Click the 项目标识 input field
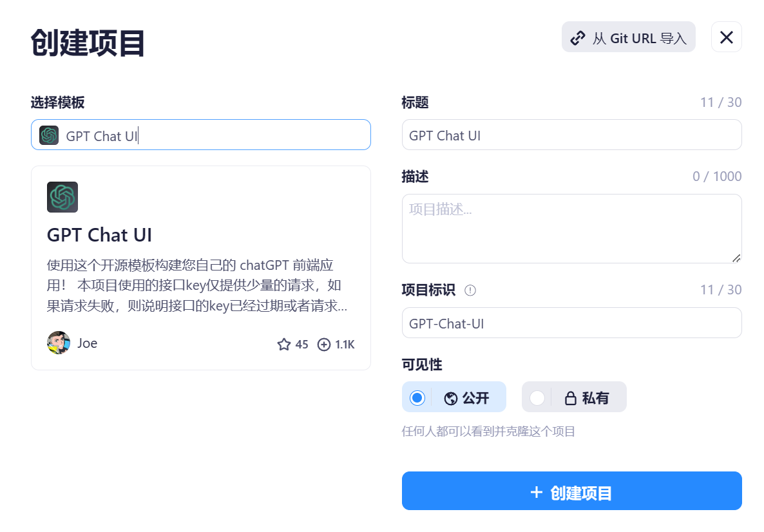764x532 pixels. [571, 323]
